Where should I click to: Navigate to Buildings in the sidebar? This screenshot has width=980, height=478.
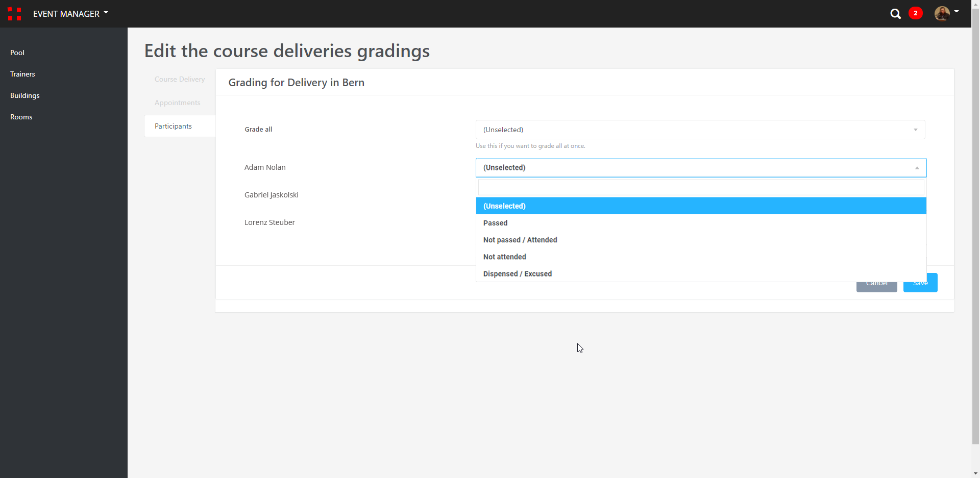pos(24,95)
